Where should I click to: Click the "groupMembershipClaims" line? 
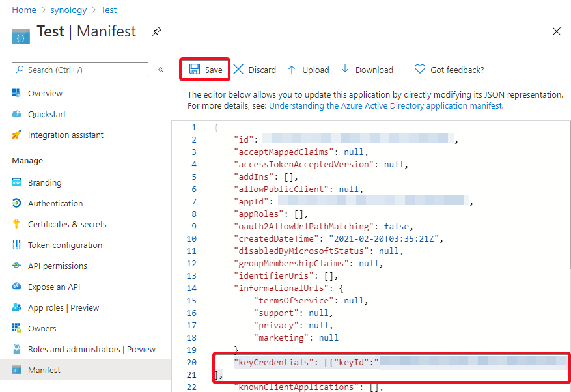[x=309, y=263]
